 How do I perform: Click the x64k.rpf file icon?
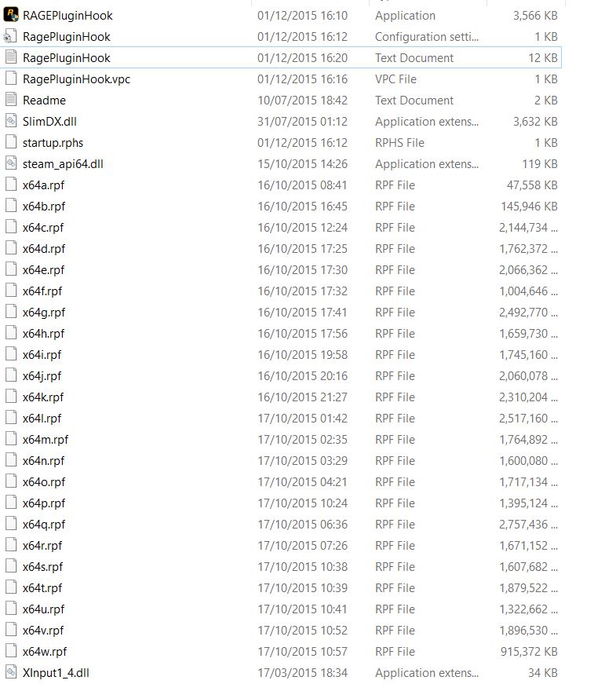[11, 397]
